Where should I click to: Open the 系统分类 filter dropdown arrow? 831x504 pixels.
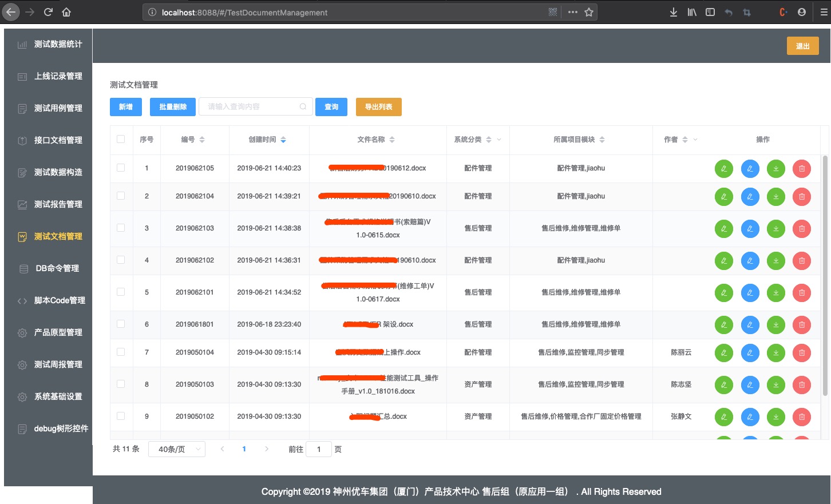pyautogui.click(x=499, y=140)
